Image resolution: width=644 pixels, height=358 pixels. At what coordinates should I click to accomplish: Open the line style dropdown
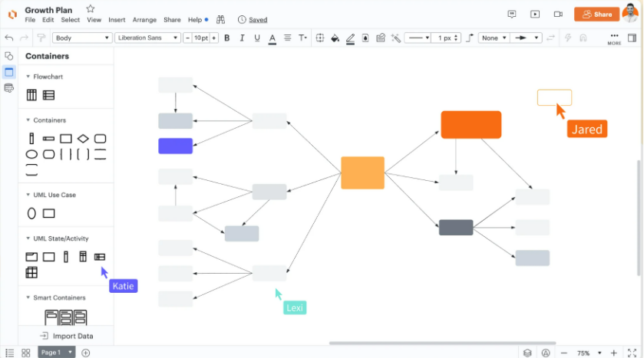pyautogui.click(x=418, y=38)
